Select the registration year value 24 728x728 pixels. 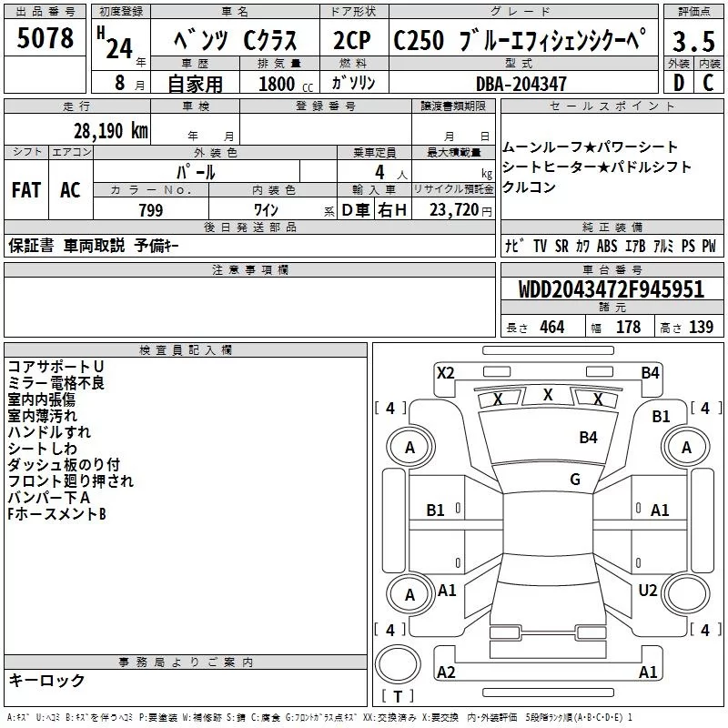[x=119, y=49]
